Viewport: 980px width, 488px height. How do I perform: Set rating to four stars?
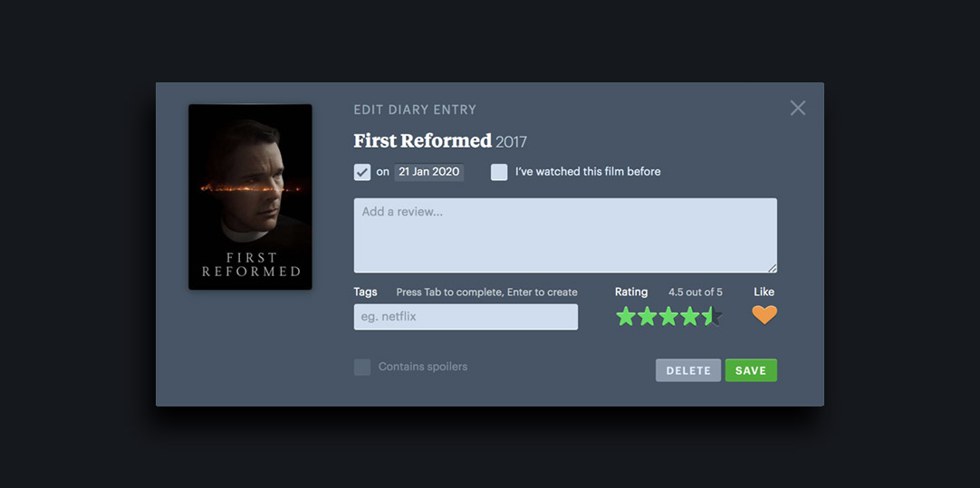(x=689, y=316)
